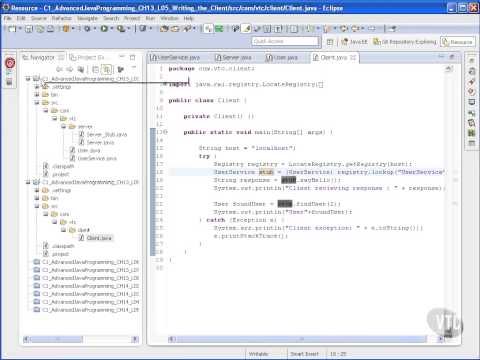Click the line 11 'private Client()' text

219,116
